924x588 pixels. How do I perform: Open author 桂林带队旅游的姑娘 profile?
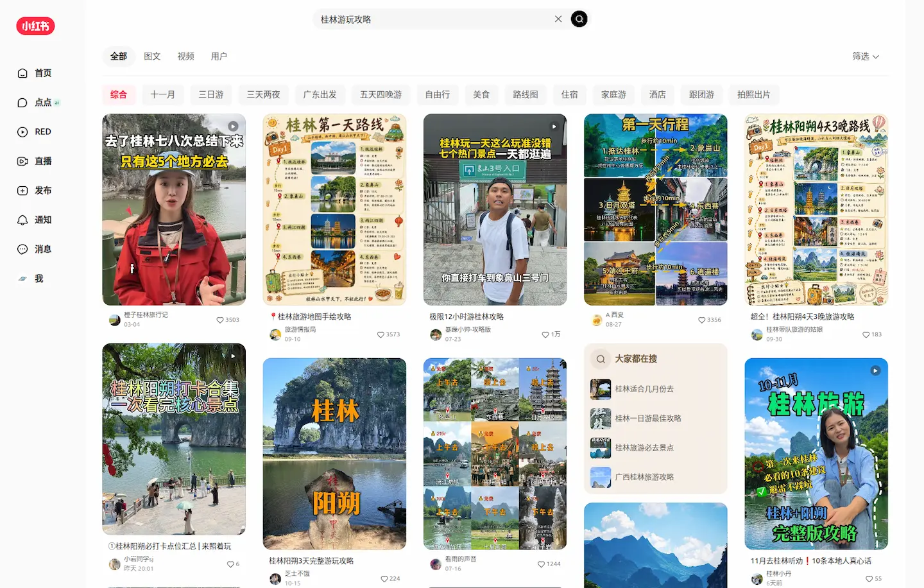[794, 329]
